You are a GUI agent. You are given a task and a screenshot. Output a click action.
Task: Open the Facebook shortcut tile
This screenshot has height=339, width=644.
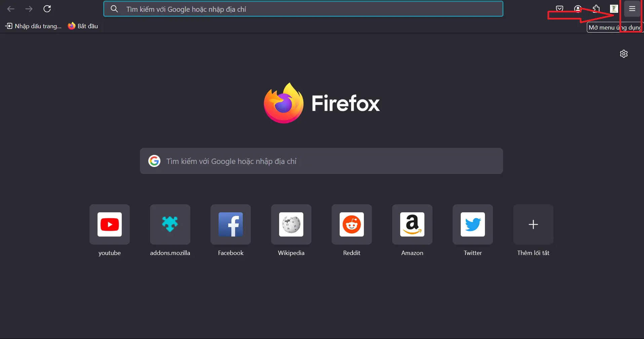point(231,224)
